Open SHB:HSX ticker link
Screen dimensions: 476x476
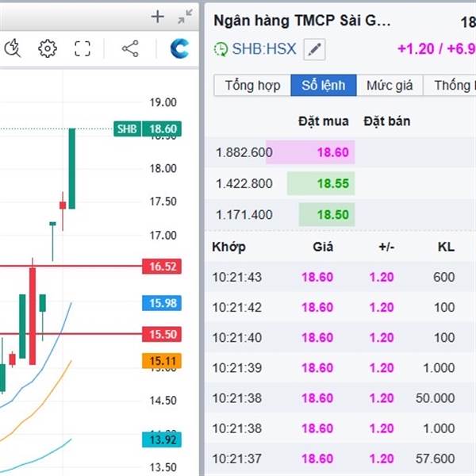(x=264, y=49)
